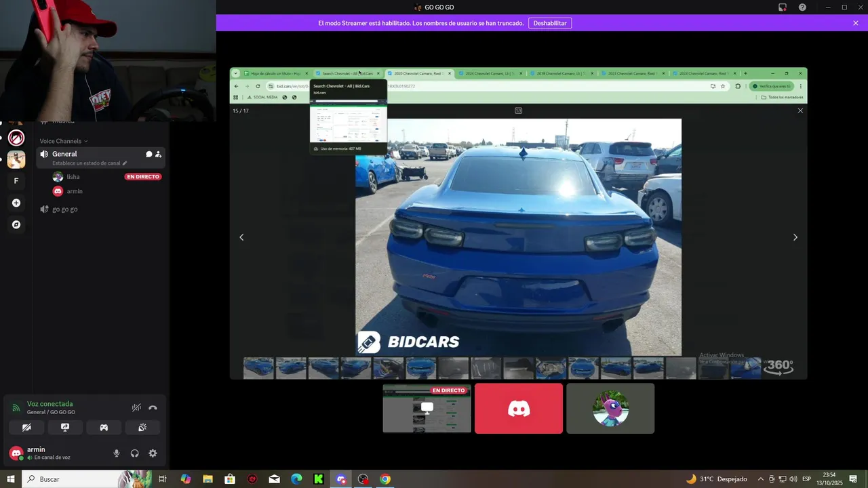868x488 pixels.
Task: Select the General voice channel
Action: point(99,157)
